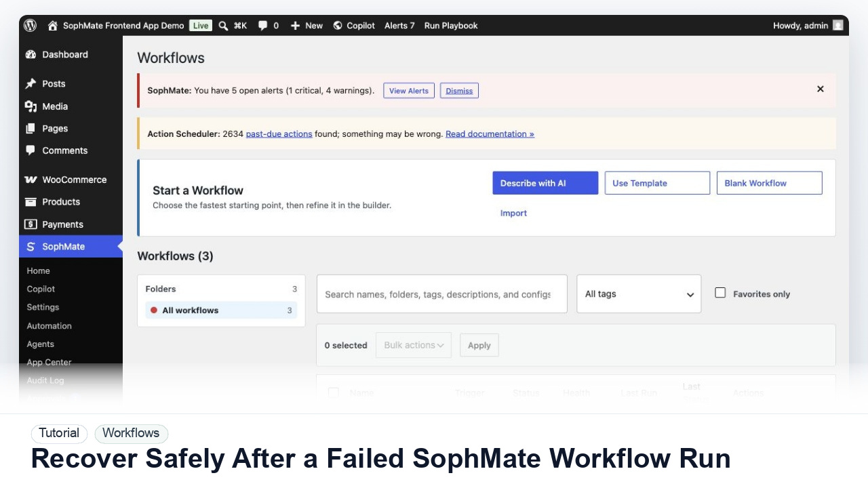The image size is (868, 488).
Task: Click the Apply button
Action: (x=479, y=345)
